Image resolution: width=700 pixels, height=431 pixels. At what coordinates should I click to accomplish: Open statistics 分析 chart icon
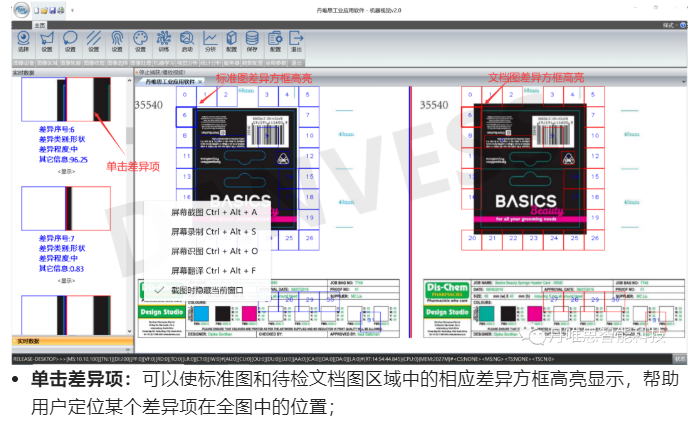point(210,42)
